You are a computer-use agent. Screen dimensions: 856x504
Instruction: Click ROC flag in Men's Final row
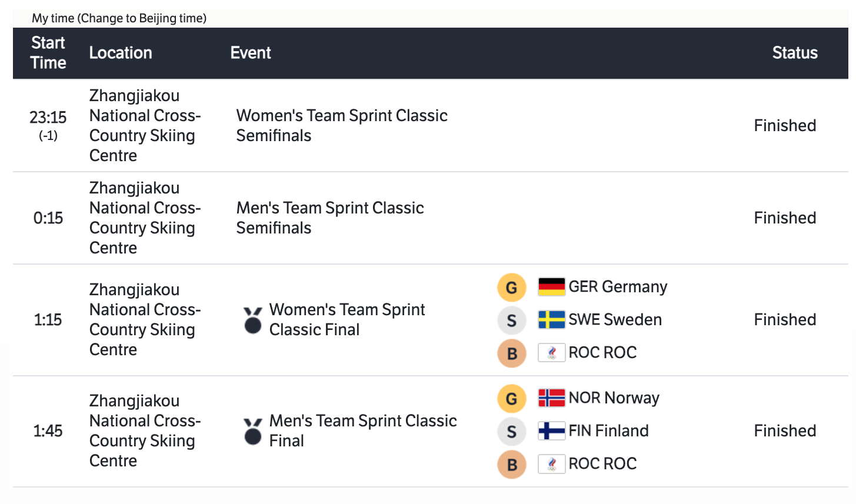tap(551, 464)
